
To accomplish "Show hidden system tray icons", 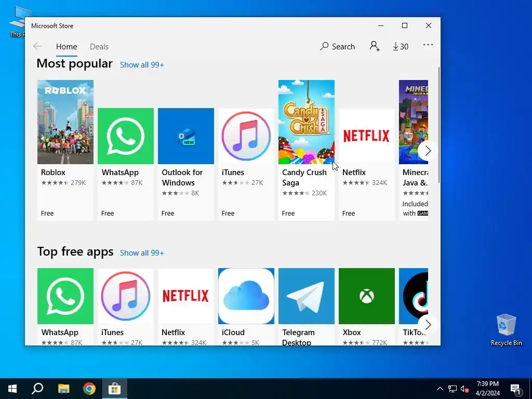I will (x=440, y=389).
